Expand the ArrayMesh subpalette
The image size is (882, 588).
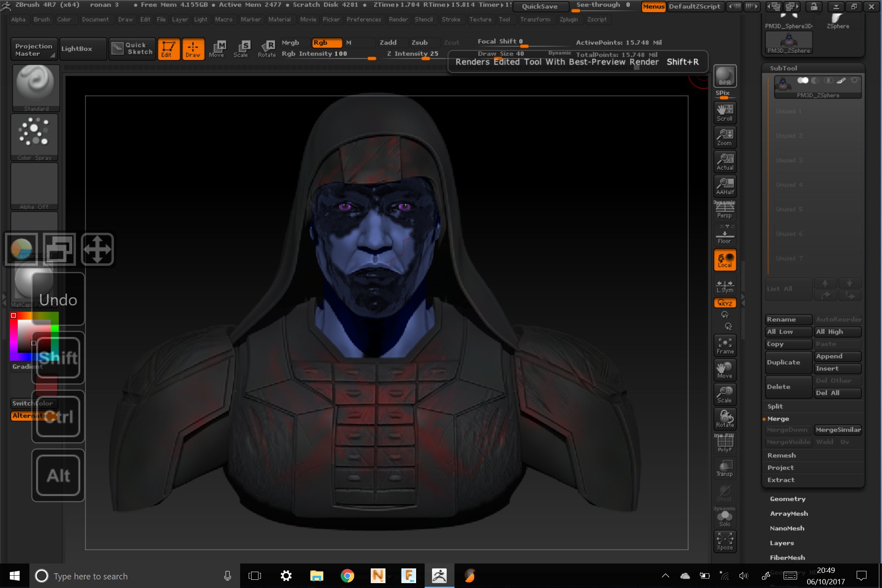789,514
